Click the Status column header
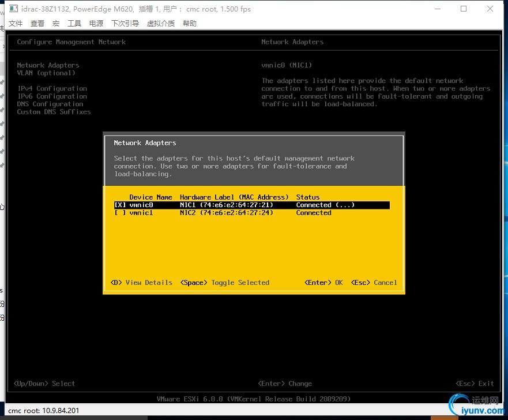The image size is (508, 420). [308, 197]
